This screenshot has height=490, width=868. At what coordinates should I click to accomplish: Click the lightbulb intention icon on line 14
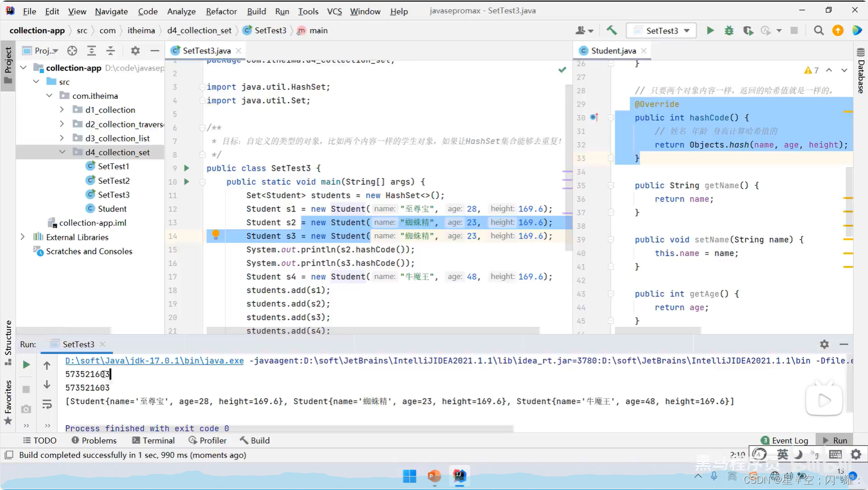point(216,234)
